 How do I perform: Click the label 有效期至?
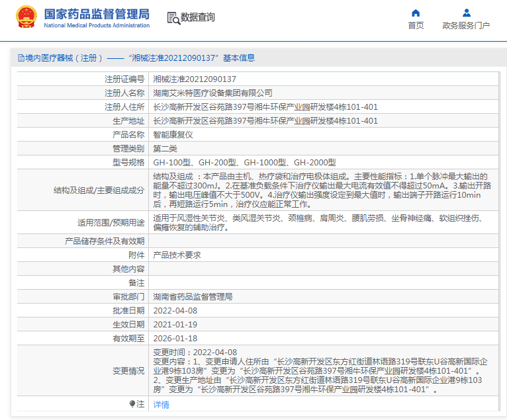128,339
